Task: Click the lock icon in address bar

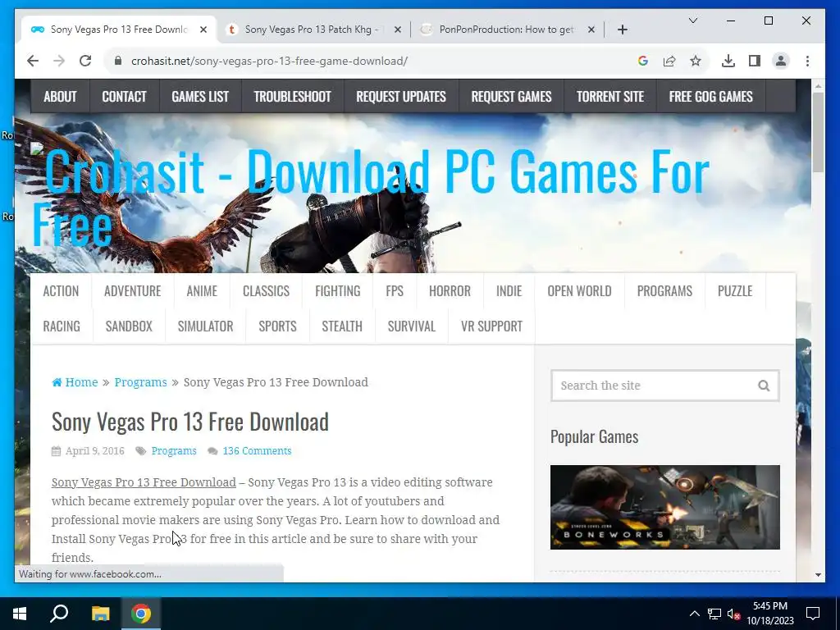Action: tap(118, 61)
